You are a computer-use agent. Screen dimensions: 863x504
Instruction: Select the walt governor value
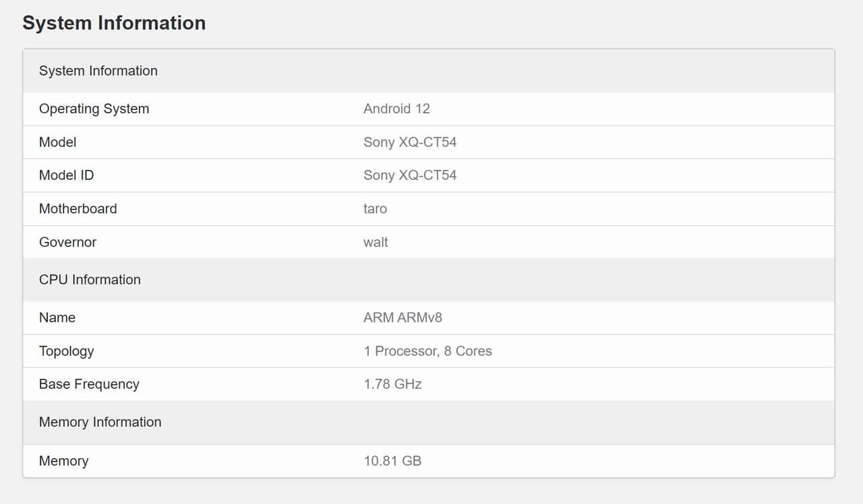click(x=376, y=242)
